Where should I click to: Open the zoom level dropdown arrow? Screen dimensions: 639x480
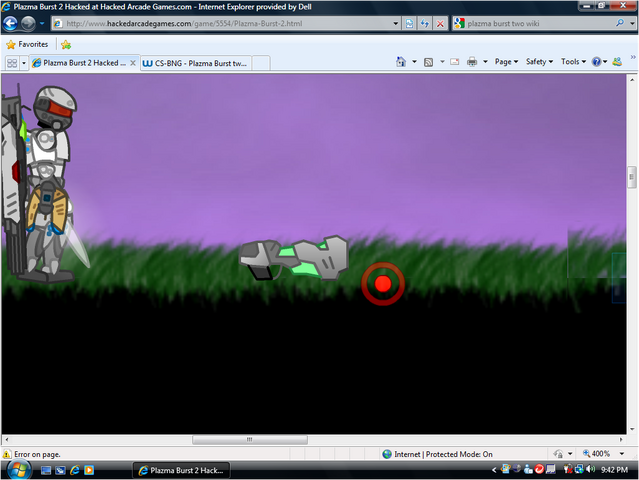coord(622,454)
